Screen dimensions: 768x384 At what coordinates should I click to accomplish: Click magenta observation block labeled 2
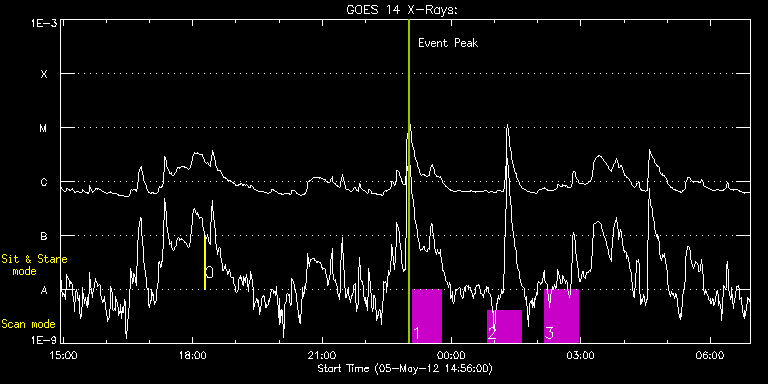[x=504, y=326]
